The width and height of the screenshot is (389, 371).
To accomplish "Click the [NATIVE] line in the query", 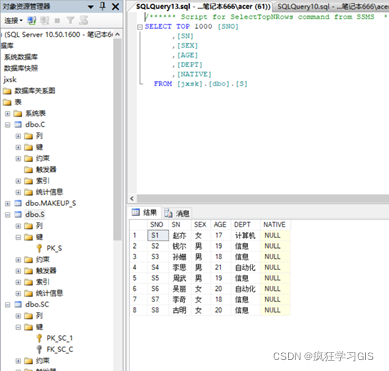I will [x=192, y=74].
